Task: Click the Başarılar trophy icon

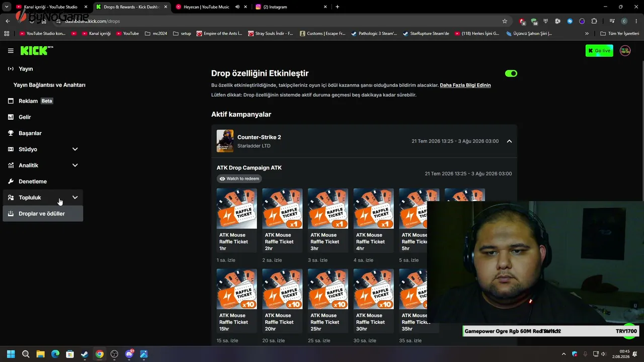Action: [x=11, y=133]
